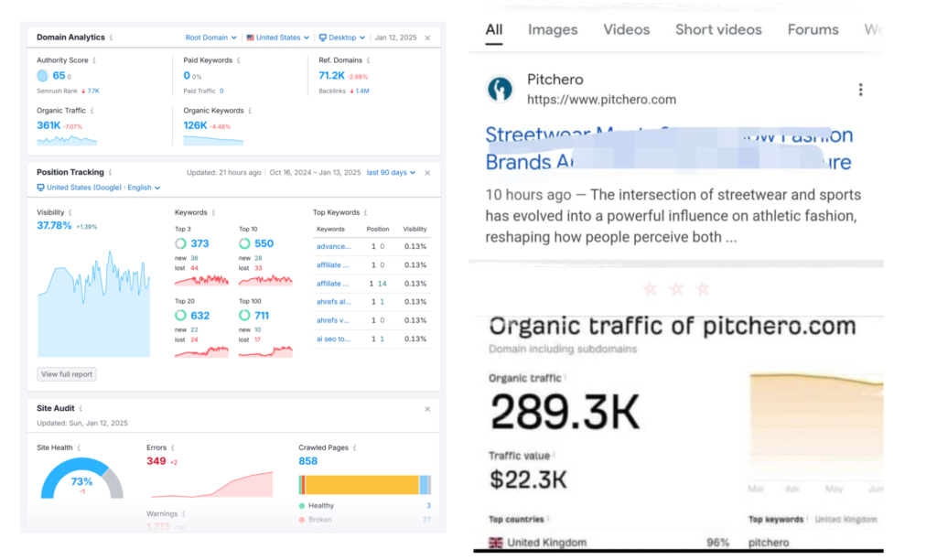The width and height of the screenshot is (937, 560).
Task: Click the 37.78% visibility value
Action: coord(54,225)
